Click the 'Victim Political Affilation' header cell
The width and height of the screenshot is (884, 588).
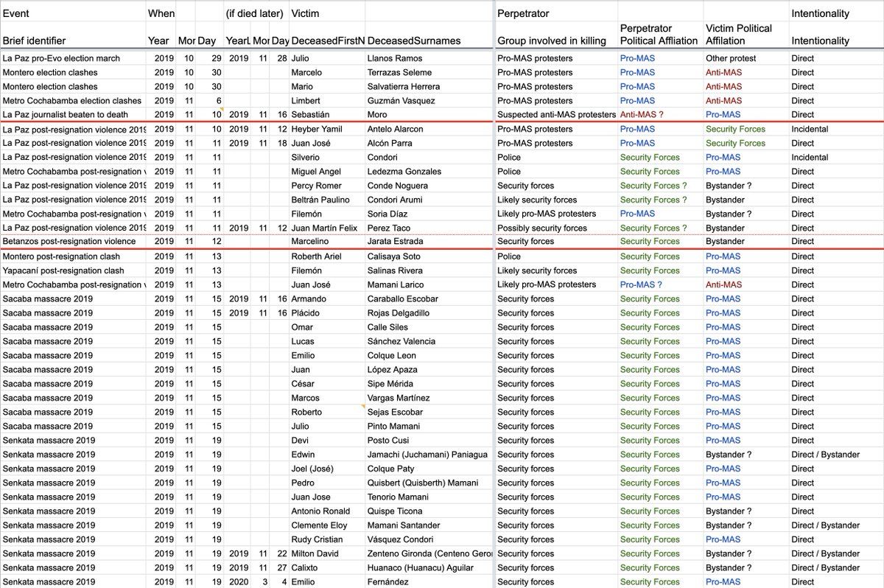(739, 35)
